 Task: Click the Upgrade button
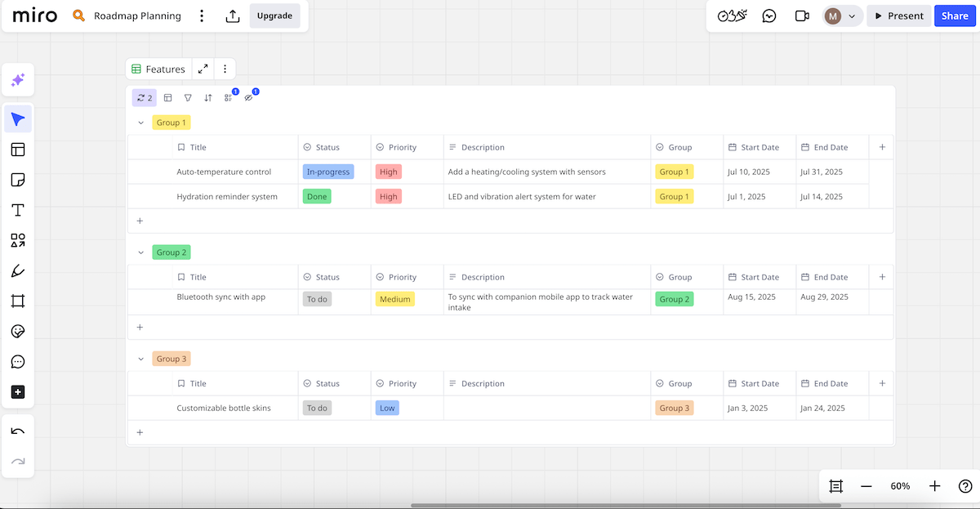(x=274, y=16)
